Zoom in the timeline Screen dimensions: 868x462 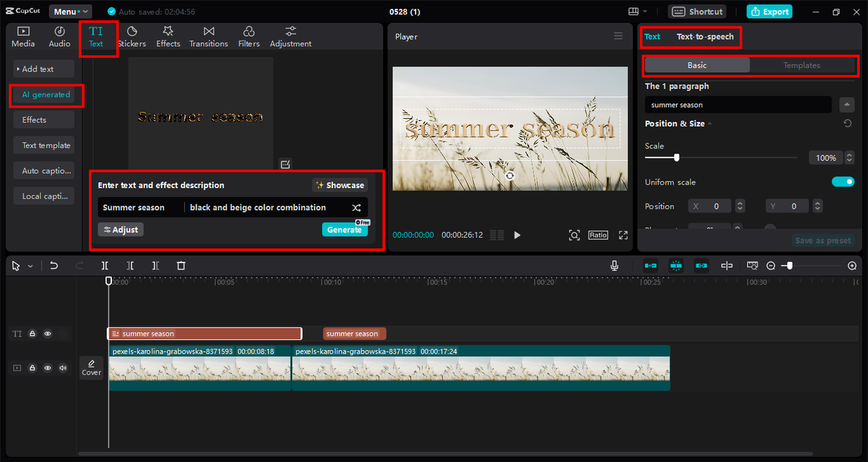pyautogui.click(x=852, y=266)
